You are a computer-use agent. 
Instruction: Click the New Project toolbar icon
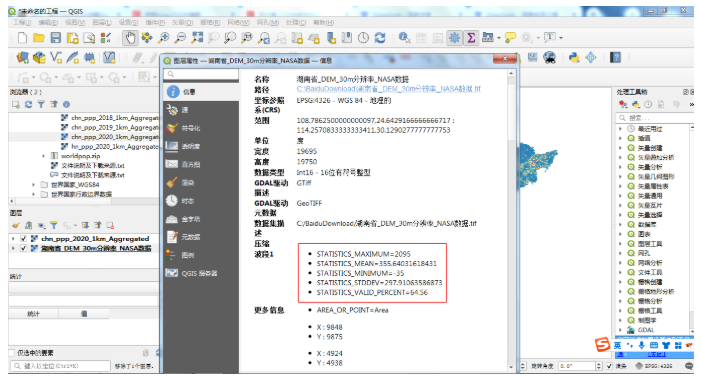coord(22,38)
